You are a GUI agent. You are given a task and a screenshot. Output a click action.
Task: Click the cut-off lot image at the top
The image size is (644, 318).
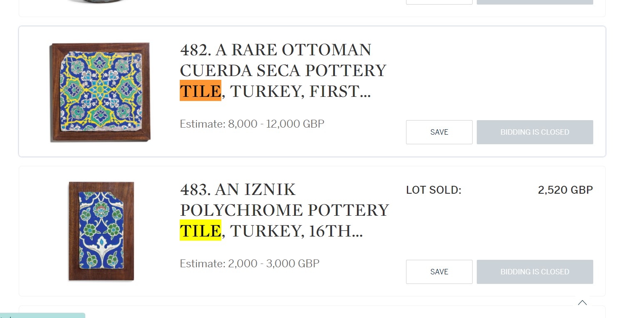[100, 2]
